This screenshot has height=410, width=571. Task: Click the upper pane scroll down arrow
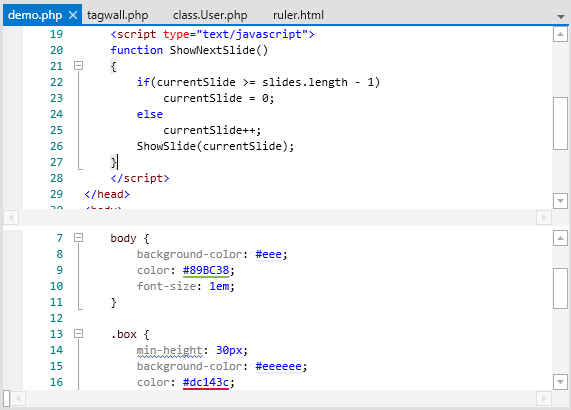[x=560, y=201]
